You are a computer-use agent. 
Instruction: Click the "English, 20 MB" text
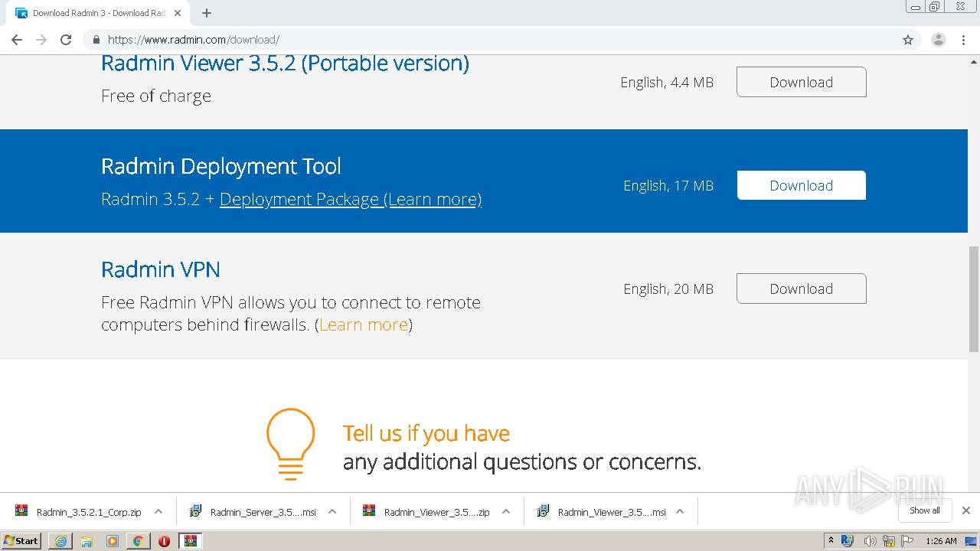(668, 289)
